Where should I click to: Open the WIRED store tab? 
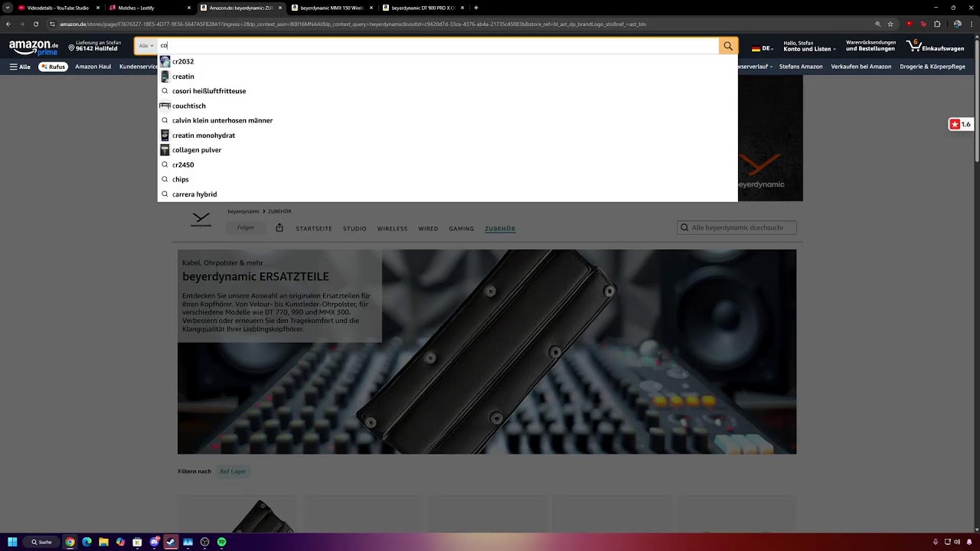428,229
